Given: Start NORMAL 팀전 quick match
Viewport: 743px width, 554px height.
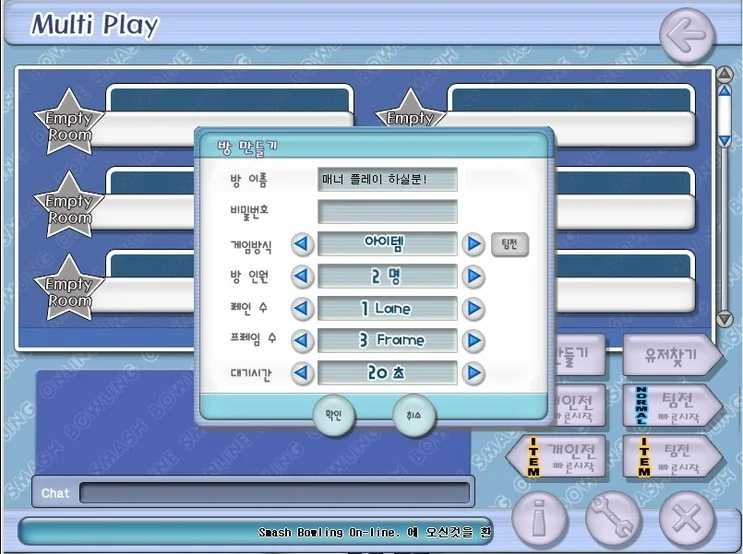Looking at the screenshot, I should pos(673,406).
